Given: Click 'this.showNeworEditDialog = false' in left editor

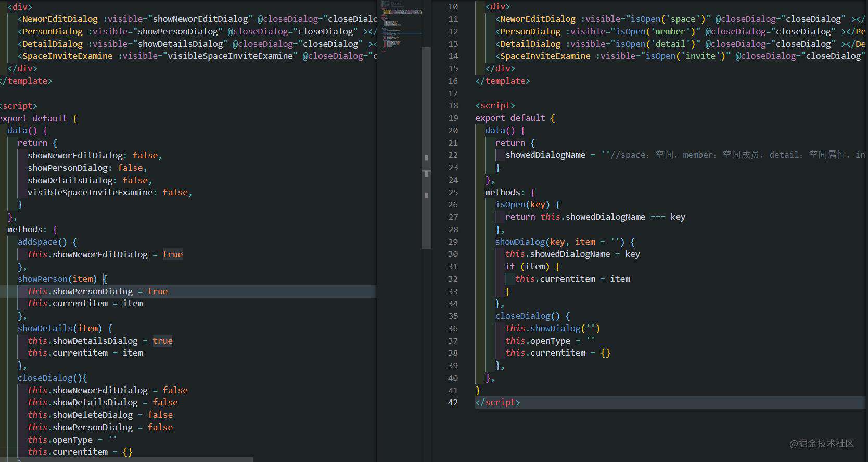Looking at the screenshot, I should pyautogui.click(x=108, y=391).
